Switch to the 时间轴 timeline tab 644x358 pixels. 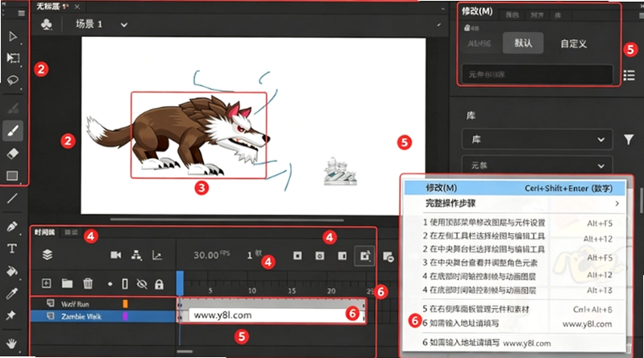tap(45, 233)
